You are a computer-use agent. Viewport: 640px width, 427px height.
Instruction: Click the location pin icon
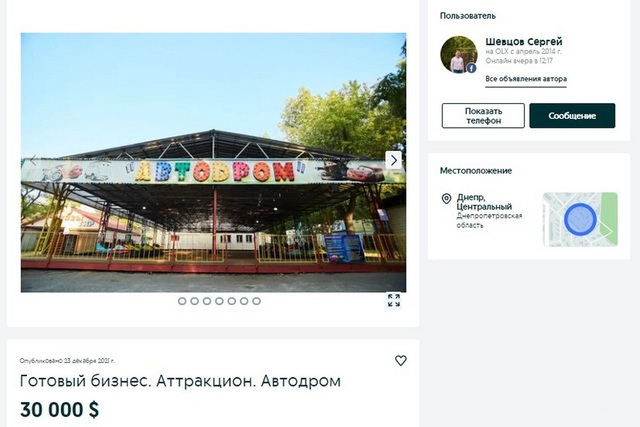447,199
